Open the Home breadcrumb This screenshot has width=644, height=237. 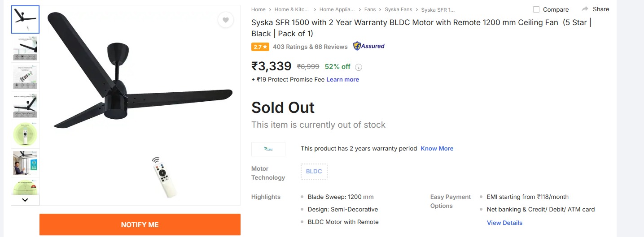(258, 9)
